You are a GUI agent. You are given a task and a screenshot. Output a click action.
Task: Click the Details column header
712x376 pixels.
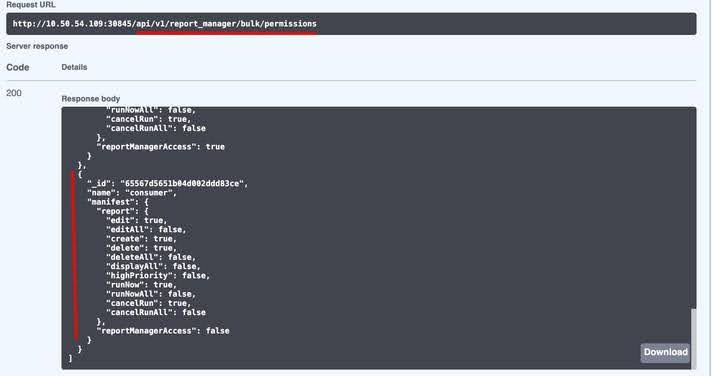(74, 67)
